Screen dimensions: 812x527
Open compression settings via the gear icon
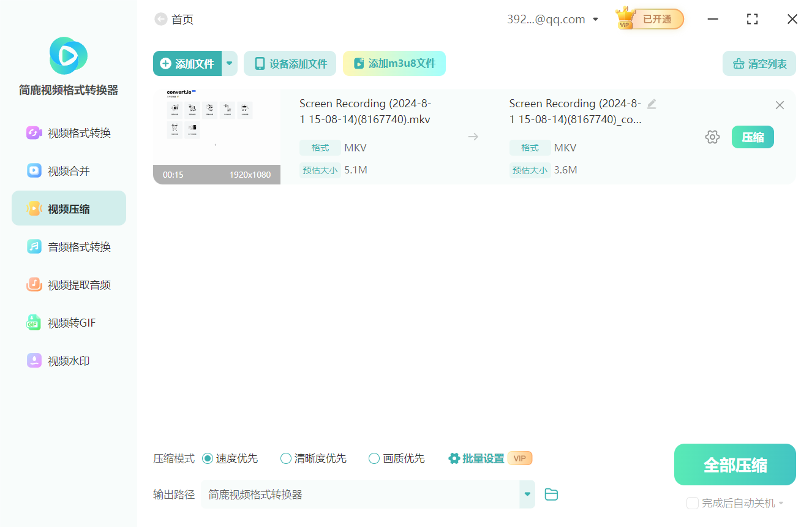coord(712,137)
